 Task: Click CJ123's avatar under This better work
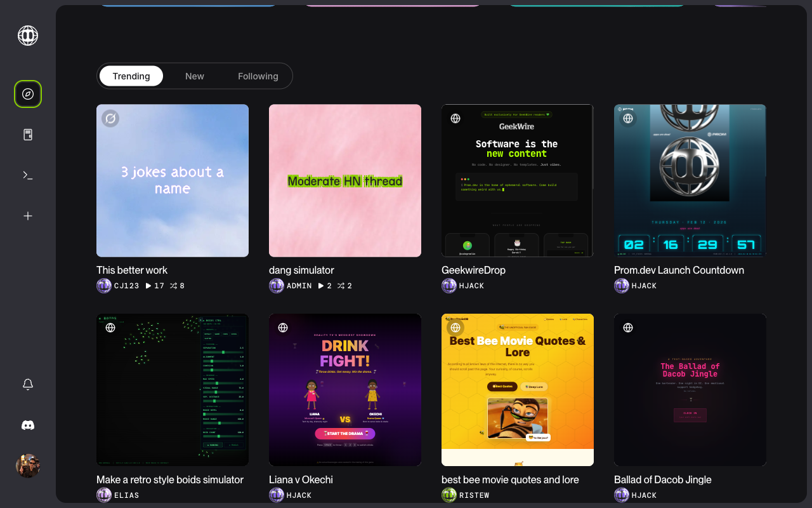[x=104, y=286]
